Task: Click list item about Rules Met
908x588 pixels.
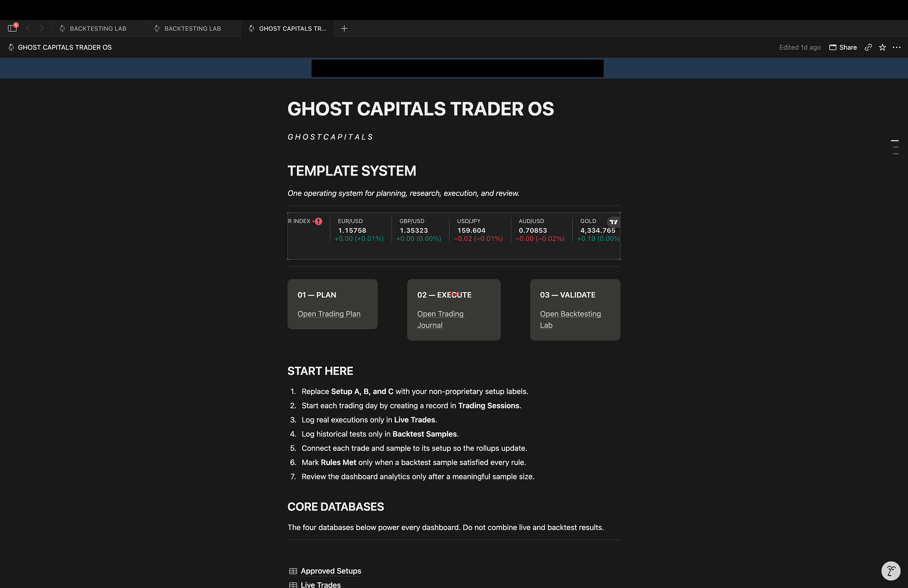Action: click(x=414, y=462)
